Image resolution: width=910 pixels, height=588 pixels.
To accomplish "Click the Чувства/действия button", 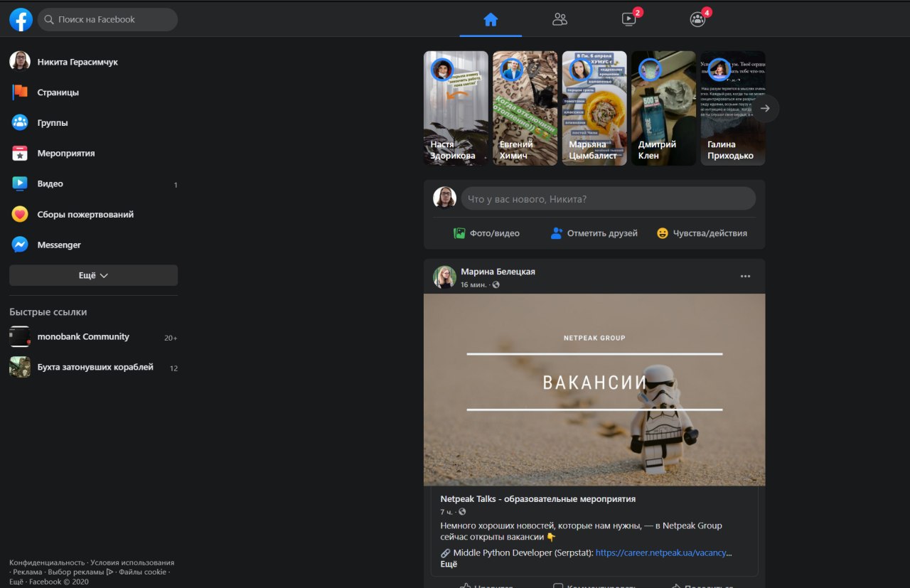I will click(702, 233).
